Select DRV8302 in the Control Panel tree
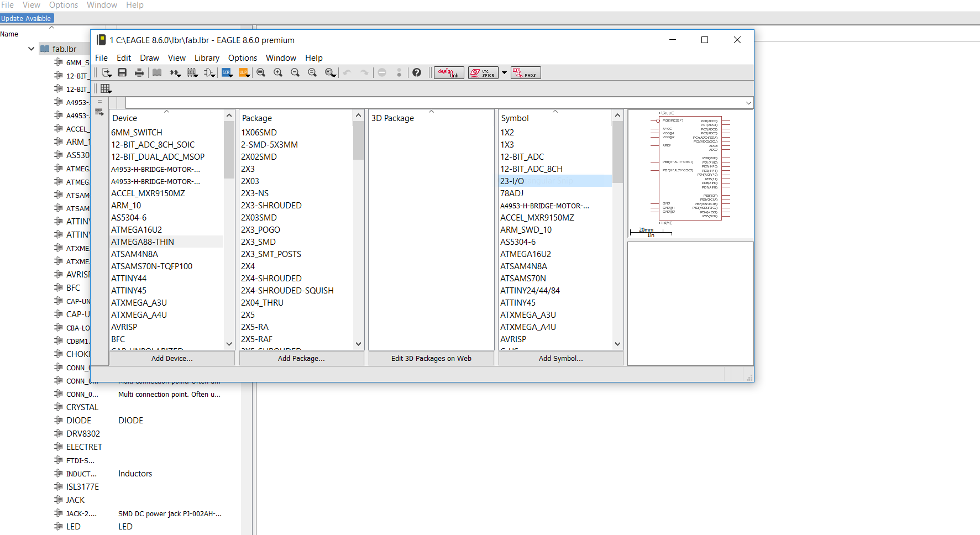Screen dimensions: 980x535 click(x=83, y=433)
